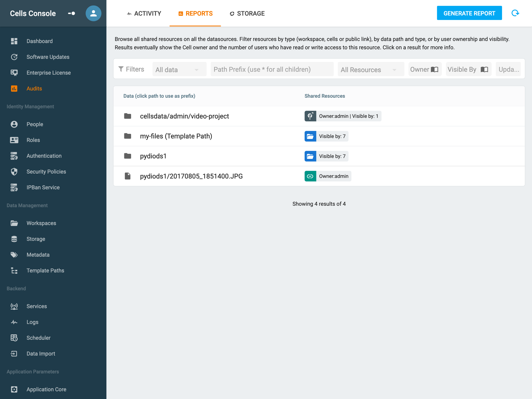Click the Enterprise License icon
The image size is (532, 399).
point(14,73)
